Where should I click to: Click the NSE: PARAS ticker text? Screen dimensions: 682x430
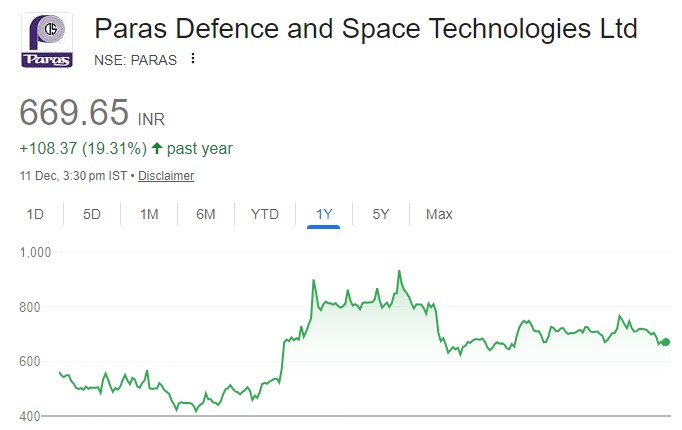(x=135, y=59)
